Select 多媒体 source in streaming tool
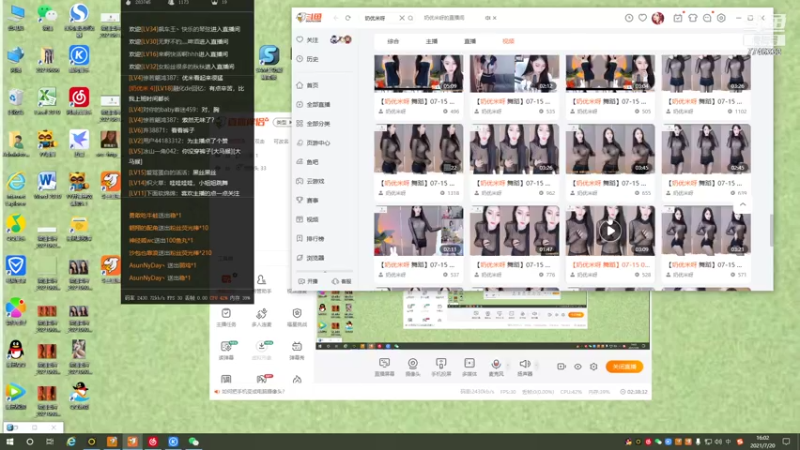The image size is (800, 450). (469, 367)
